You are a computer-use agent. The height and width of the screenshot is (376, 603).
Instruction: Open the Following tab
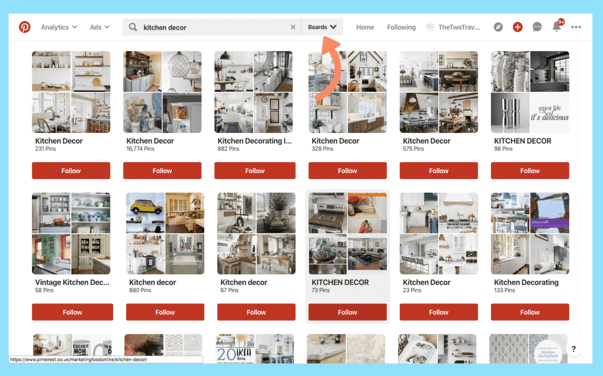point(401,27)
